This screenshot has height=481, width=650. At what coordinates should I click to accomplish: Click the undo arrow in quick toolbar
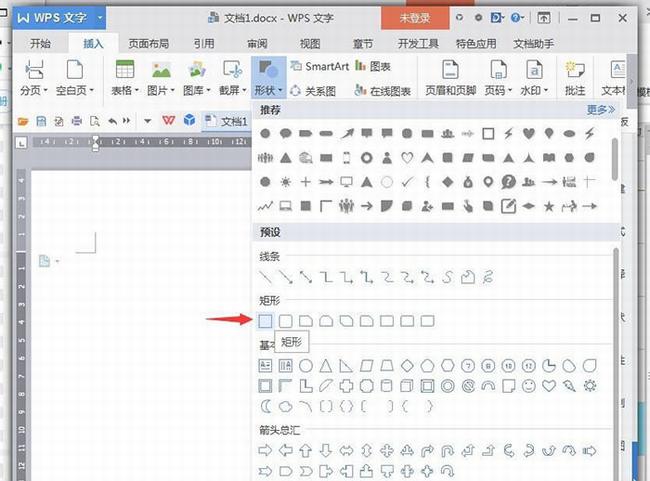[112, 121]
